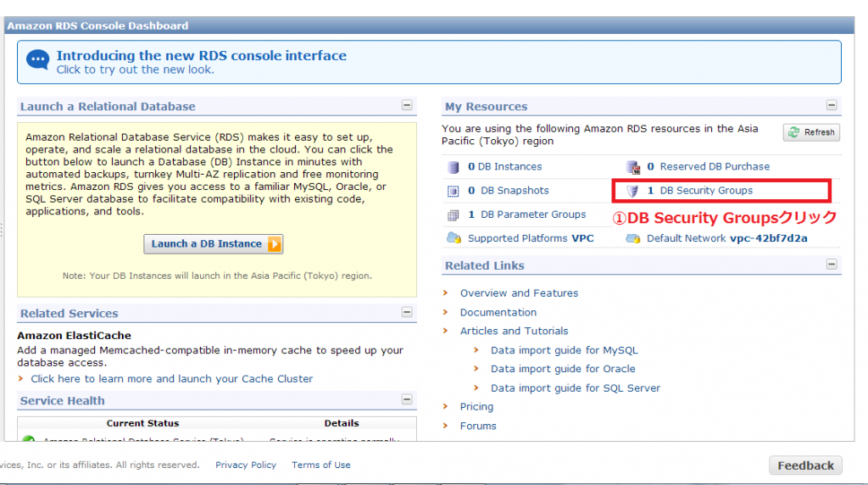Click the refresh arrows icon
The height and width of the screenshot is (485, 868).
coord(793,132)
